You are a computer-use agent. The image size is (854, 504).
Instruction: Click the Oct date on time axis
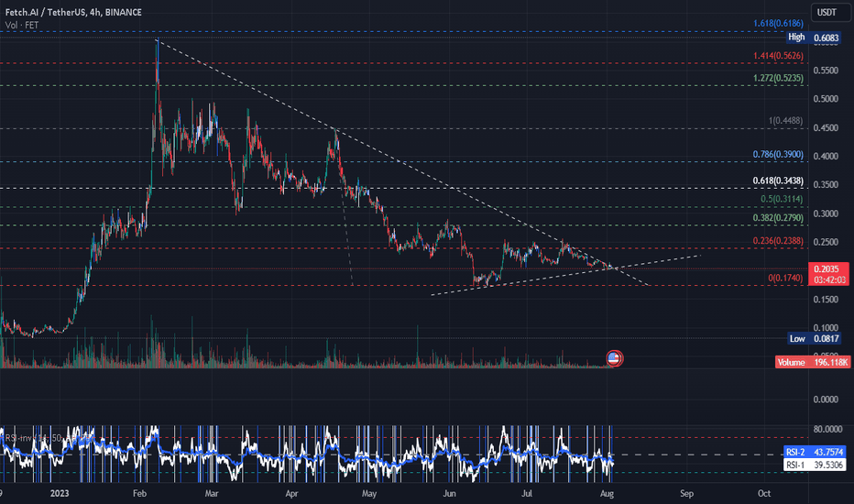coord(764,494)
